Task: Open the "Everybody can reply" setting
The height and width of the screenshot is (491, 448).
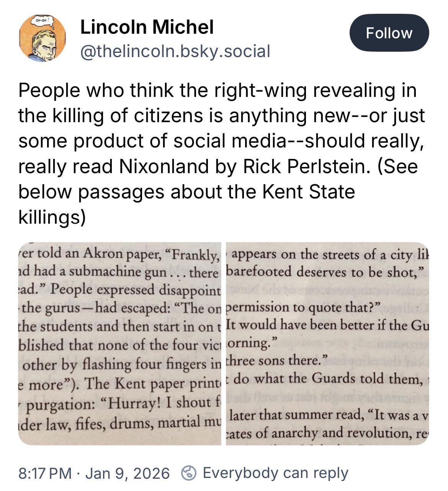Action: point(275,473)
